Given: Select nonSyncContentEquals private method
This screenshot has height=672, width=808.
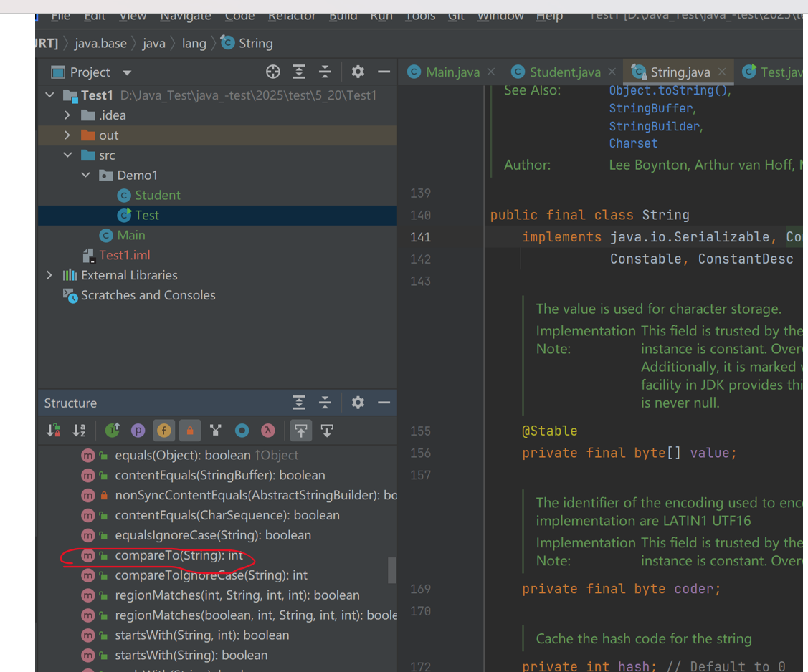Looking at the screenshot, I should tap(256, 495).
